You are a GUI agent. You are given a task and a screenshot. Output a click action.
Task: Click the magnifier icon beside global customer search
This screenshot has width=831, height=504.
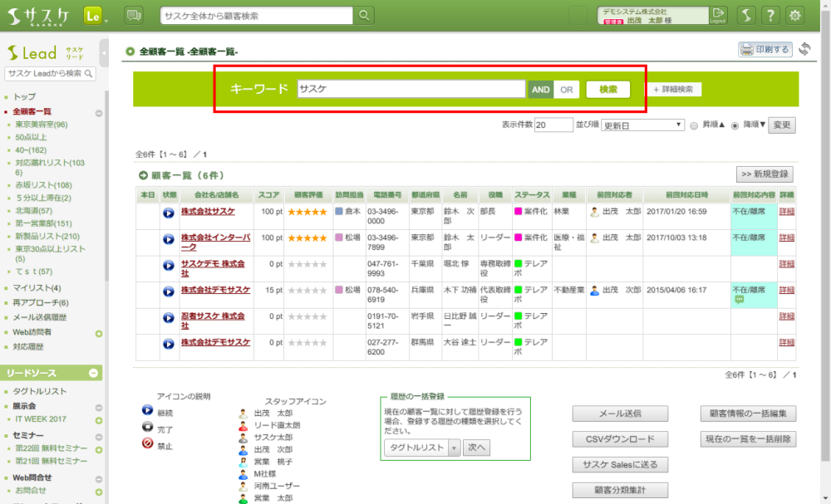[x=364, y=16]
